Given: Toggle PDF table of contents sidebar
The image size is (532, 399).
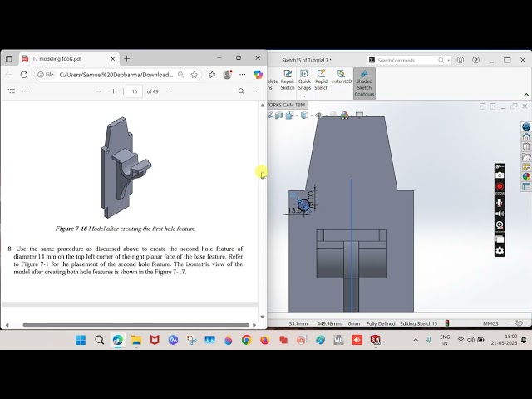Looking at the screenshot, I should point(12,91).
